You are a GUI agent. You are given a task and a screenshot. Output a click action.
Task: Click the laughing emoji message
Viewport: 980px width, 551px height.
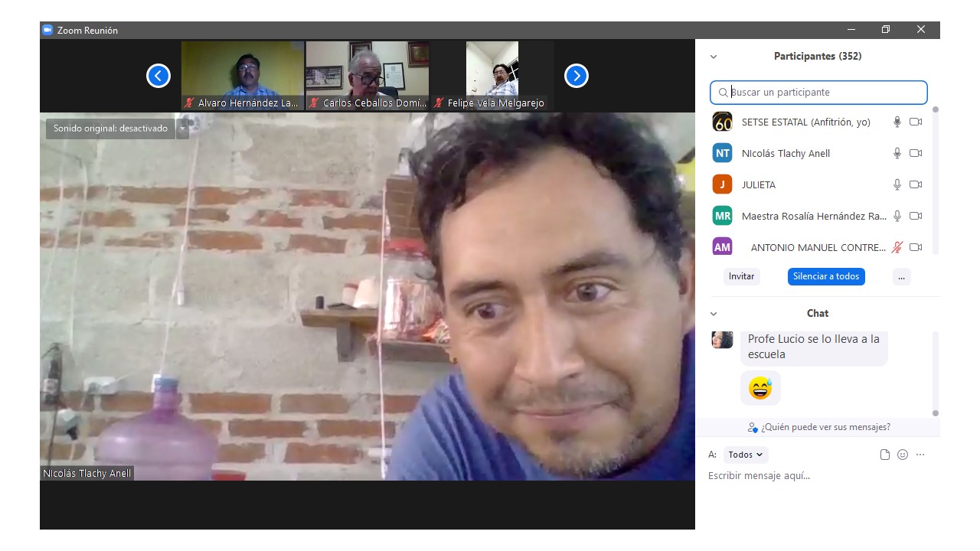760,388
